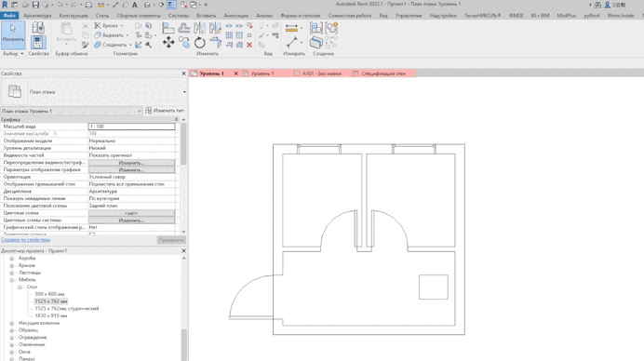Select the Copy tool icon
644x361 pixels.
pos(184,42)
